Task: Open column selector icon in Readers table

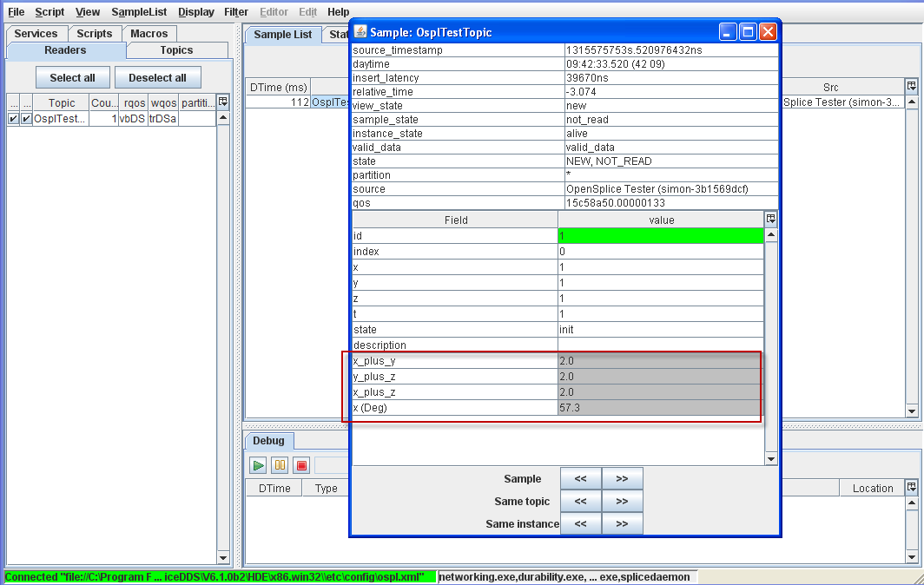Action: 223,102
